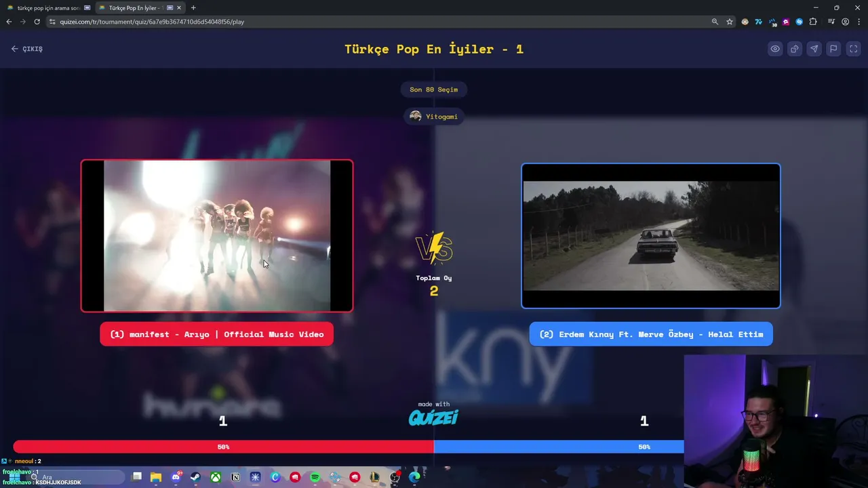Close the 'Türkçe Pop En İyiler' tab
This screenshot has height=488, width=868.
tap(179, 8)
